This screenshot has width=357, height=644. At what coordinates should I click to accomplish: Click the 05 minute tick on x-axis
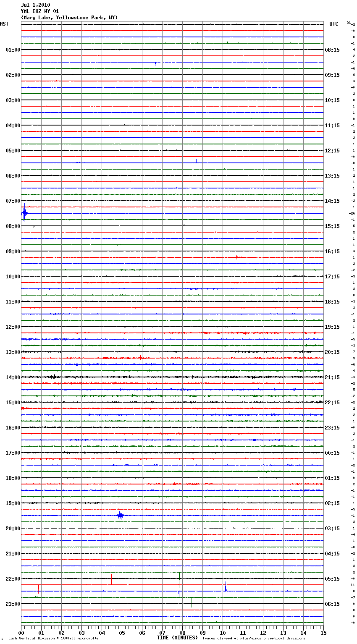(x=122, y=633)
